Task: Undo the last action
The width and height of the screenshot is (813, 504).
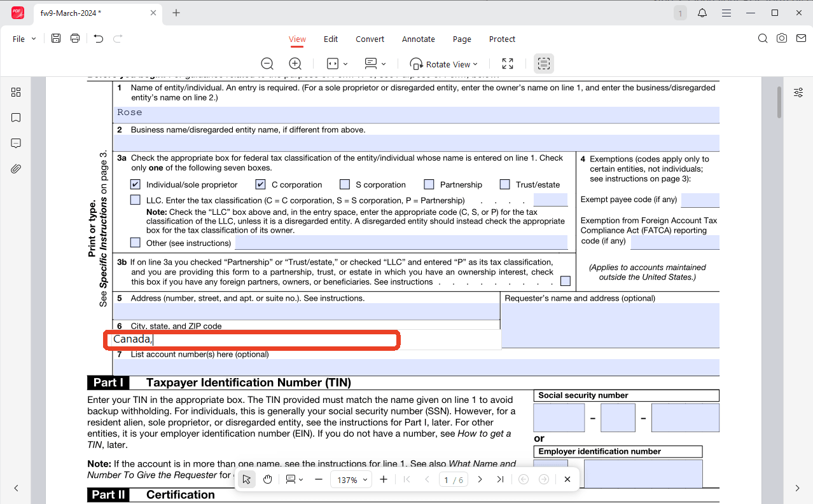Action: pyautogui.click(x=98, y=39)
